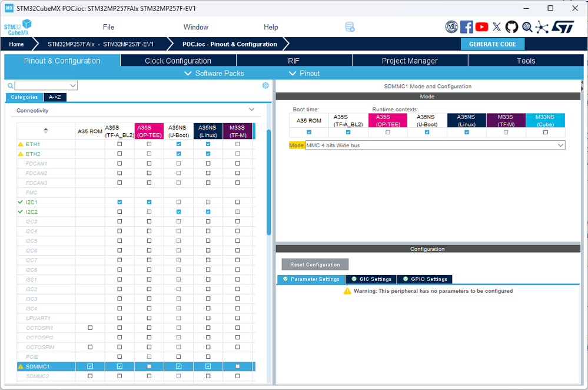The image size is (588, 390).
Task: Toggle A35NS U-Boot mode checkbox
Action: pyautogui.click(x=427, y=132)
